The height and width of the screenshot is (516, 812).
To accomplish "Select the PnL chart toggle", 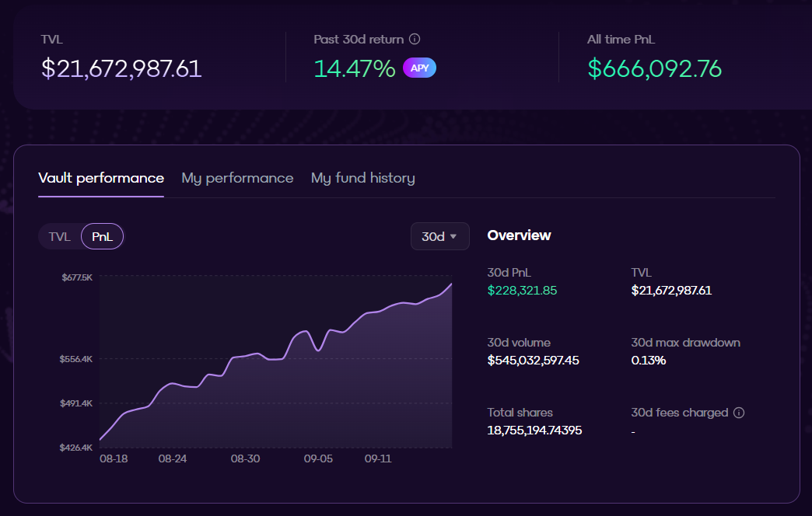I will pyautogui.click(x=102, y=237).
